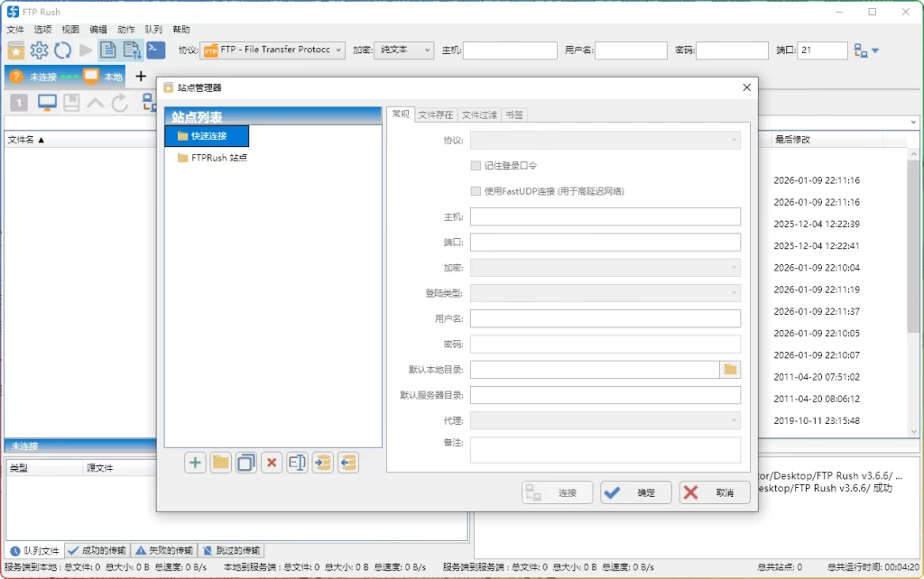Screen dimensions: 924x579
Task: Click the reconnect circular arrows icon
Action: coord(62,51)
